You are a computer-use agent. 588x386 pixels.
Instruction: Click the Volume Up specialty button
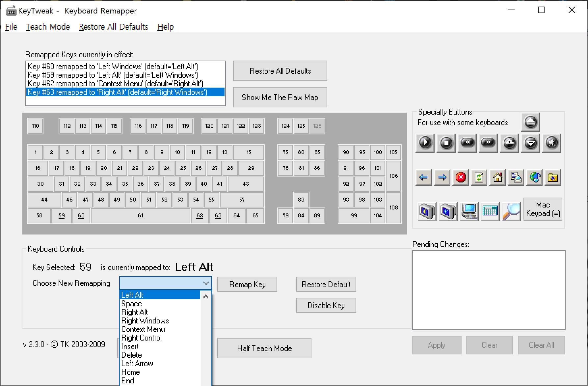[x=509, y=143]
